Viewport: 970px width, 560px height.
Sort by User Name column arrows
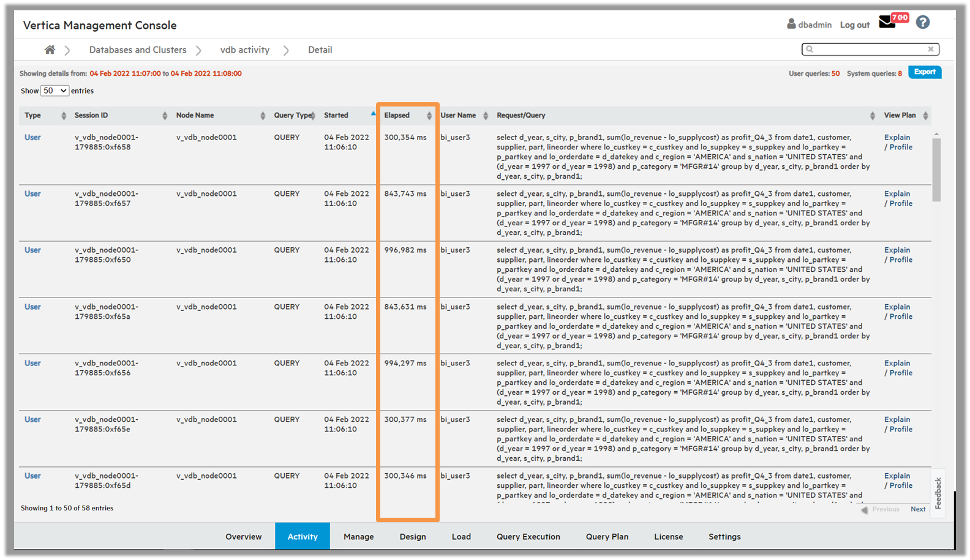click(x=486, y=116)
